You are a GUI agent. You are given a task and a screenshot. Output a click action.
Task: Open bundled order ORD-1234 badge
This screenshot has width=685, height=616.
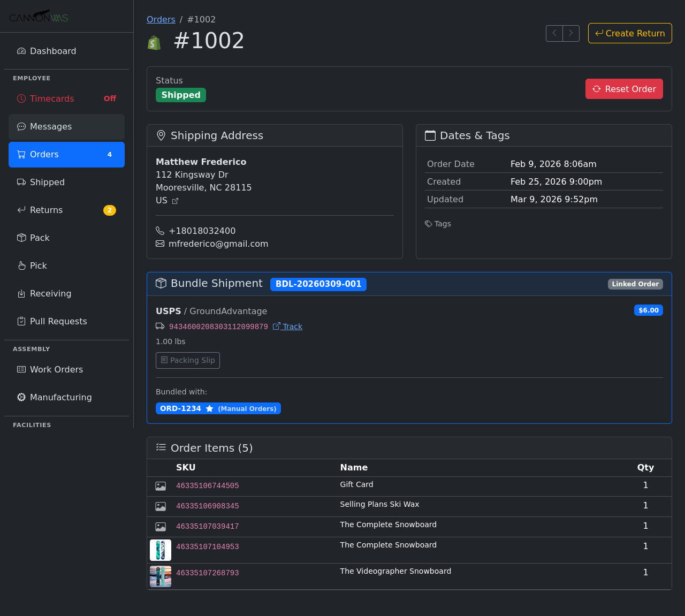[218, 408]
